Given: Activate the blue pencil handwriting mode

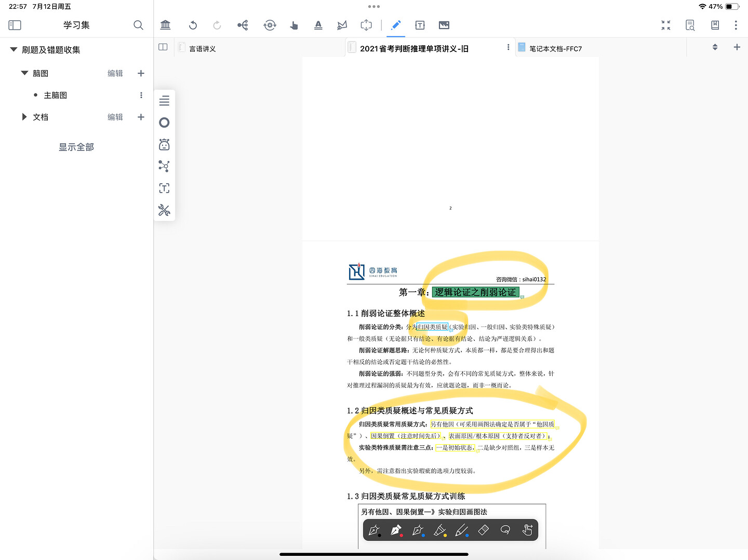Looking at the screenshot, I should point(396,25).
